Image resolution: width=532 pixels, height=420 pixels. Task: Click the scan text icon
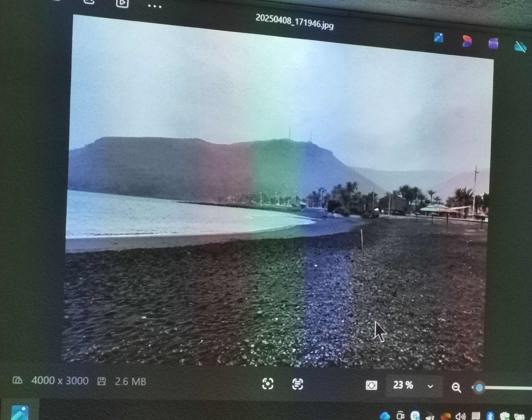[x=297, y=384]
